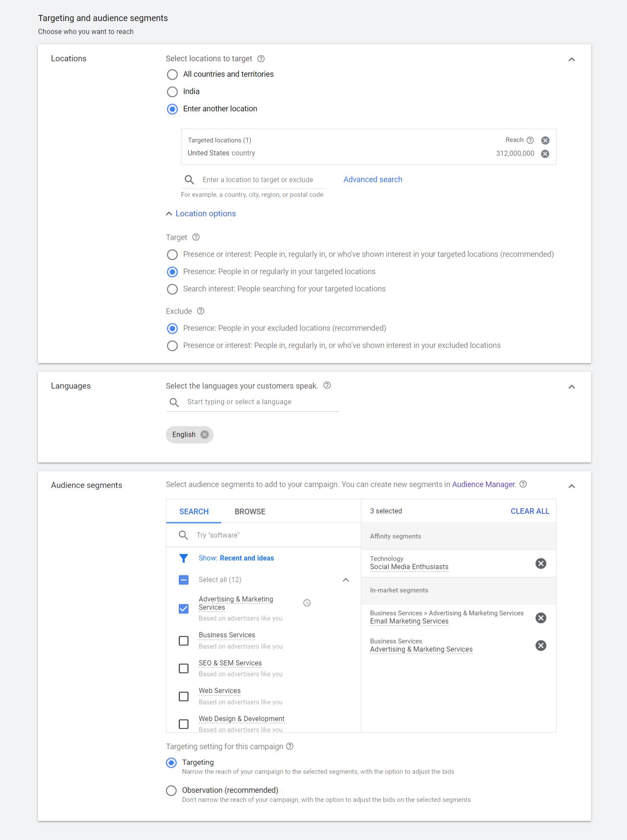
Task: Switch to the BROWSE tab
Action: tap(250, 511)
